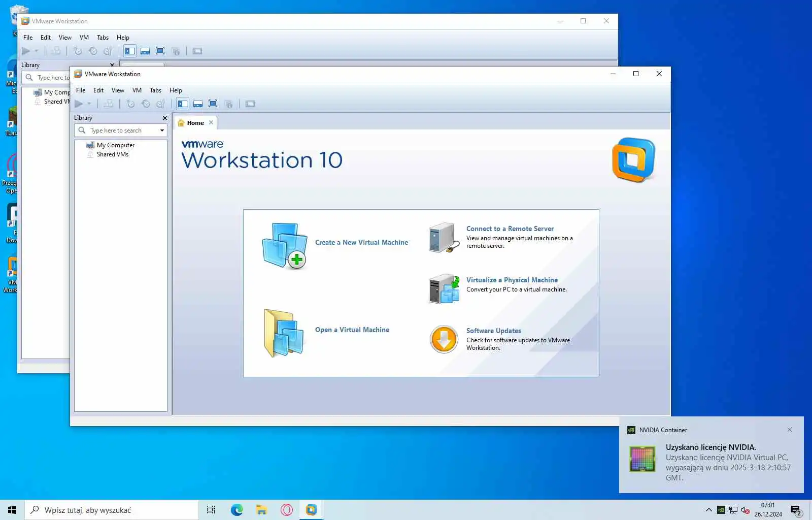Open the Help menu in front window

(176, 90)
